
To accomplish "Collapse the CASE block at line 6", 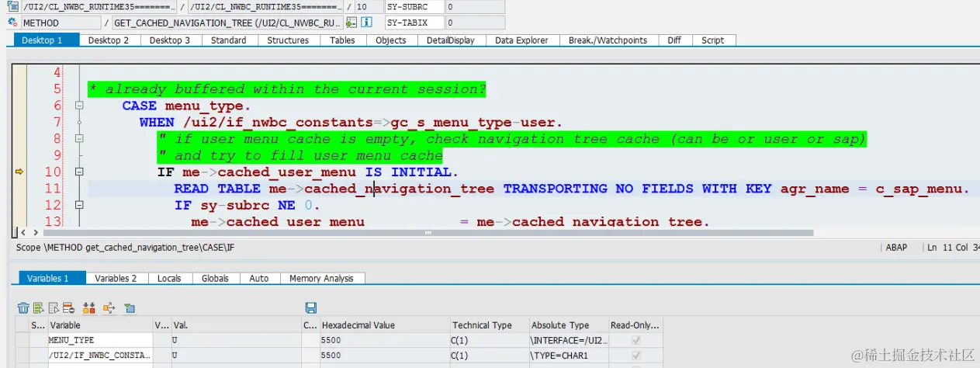I will [x=78, y=106].
